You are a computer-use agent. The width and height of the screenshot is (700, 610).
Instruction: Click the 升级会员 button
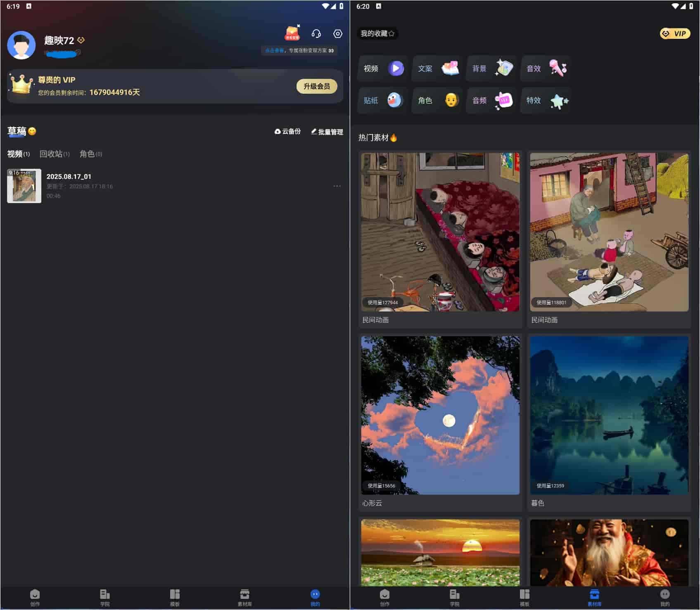point(317,86)
